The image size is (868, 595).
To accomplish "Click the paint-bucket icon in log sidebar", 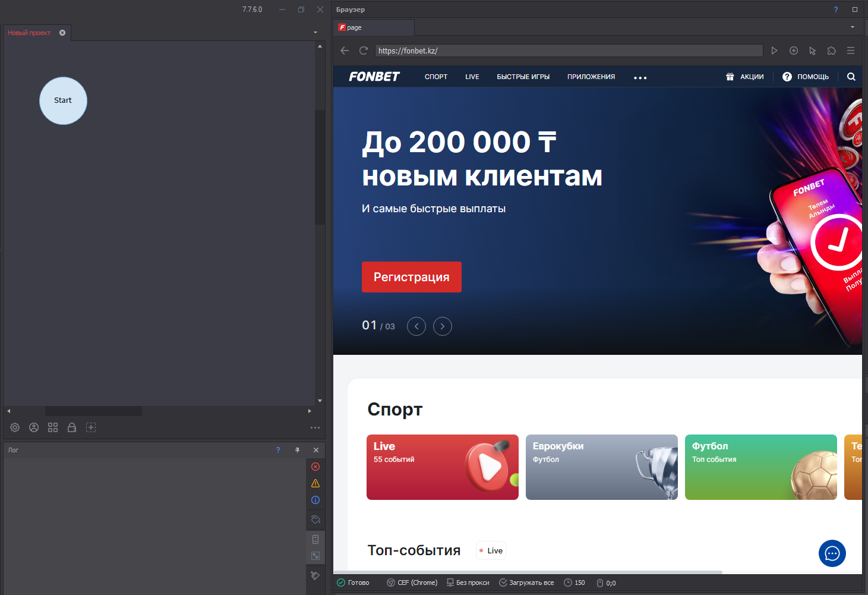I will tap(315, 520).
